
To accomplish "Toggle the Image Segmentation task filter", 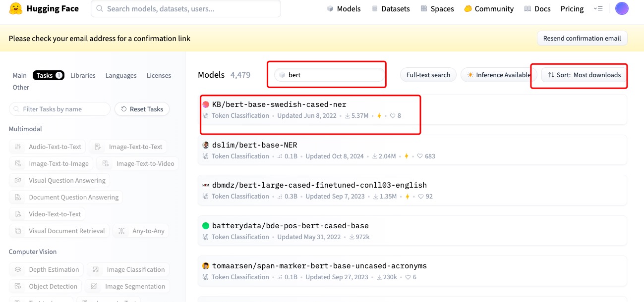I will click(127, 287).
